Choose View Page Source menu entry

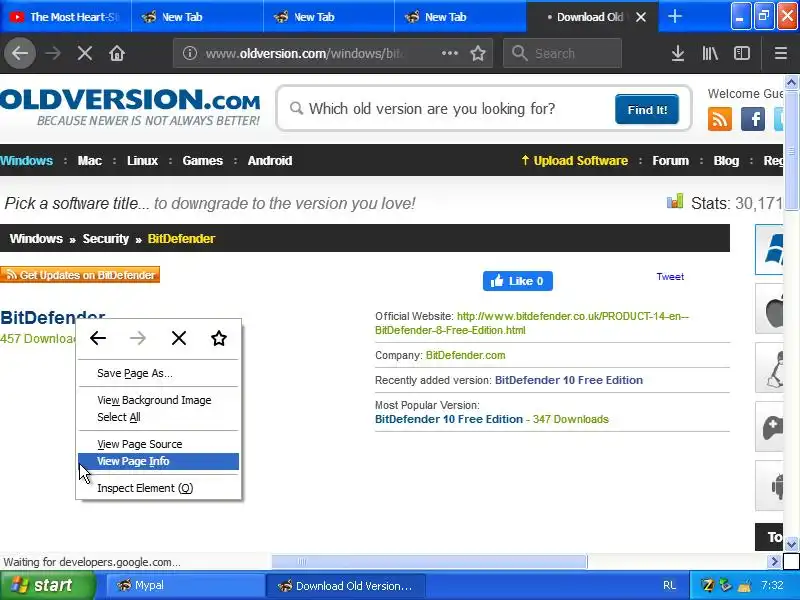pyautogui.click(x=158, y=444)
